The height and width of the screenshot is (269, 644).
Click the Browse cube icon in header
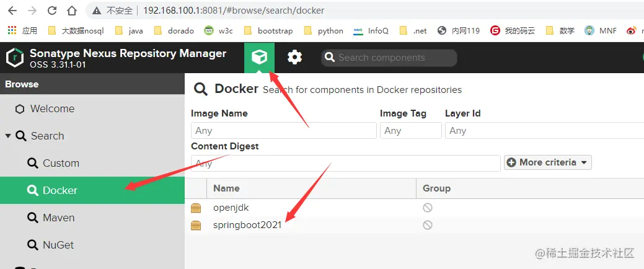(x=259, y=58)
